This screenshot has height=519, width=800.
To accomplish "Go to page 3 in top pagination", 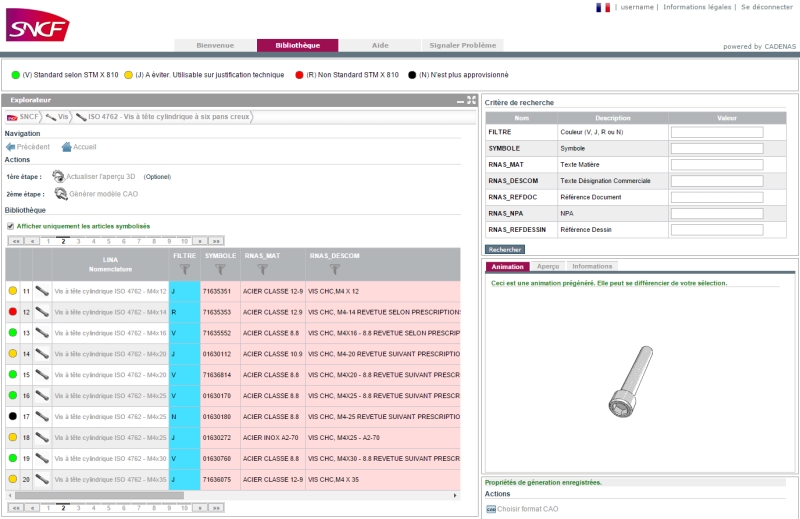I will pos(79,241).
